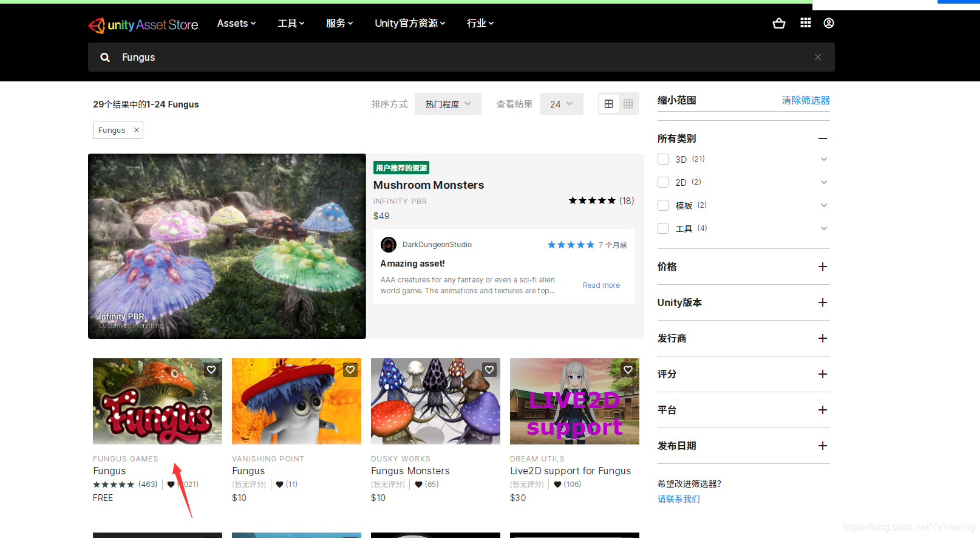Click the Fungus Monsters (65) heart icon
The image size is (980, 538).
click(x=418, y=485)
